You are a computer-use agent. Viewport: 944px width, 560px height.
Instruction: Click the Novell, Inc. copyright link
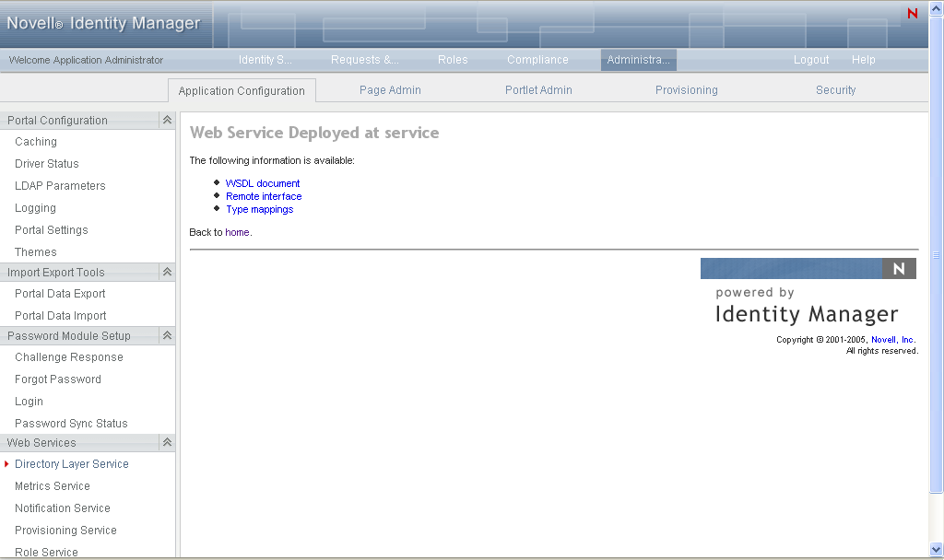(892, 339)
